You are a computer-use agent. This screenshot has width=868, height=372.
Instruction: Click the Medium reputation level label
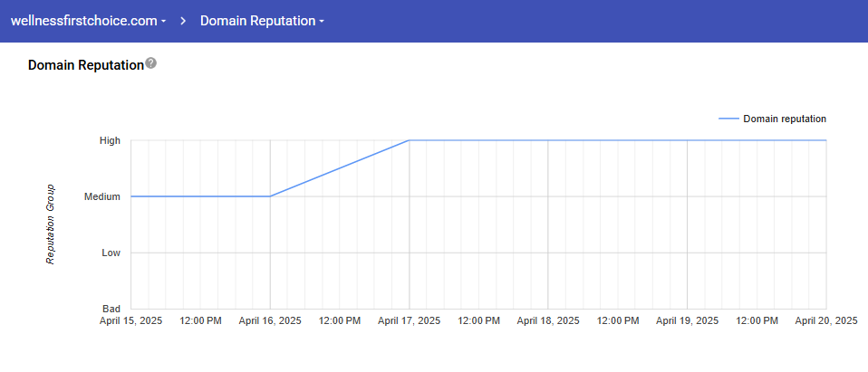[x=102, y=196]
